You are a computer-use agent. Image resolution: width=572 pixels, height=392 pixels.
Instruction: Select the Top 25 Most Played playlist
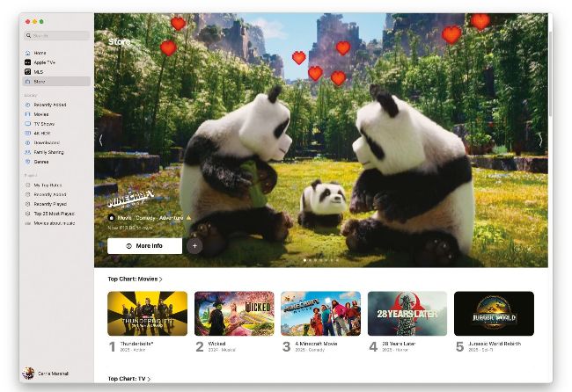[54, 214]
